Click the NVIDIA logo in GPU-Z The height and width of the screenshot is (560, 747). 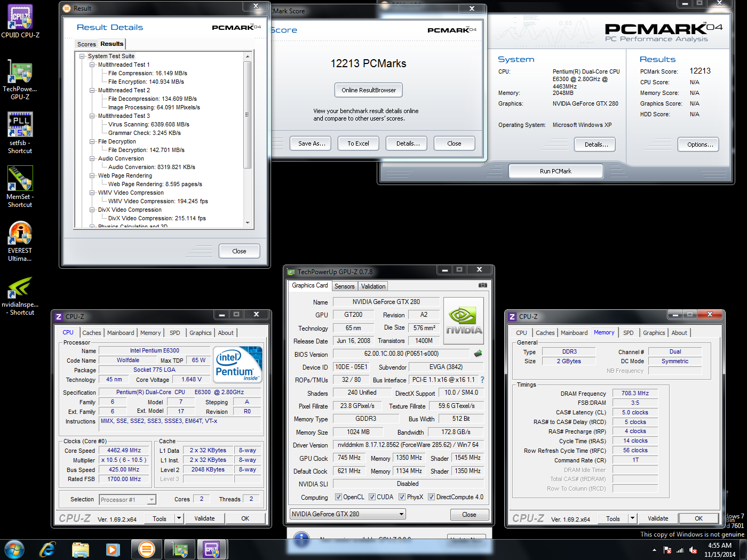464,320
